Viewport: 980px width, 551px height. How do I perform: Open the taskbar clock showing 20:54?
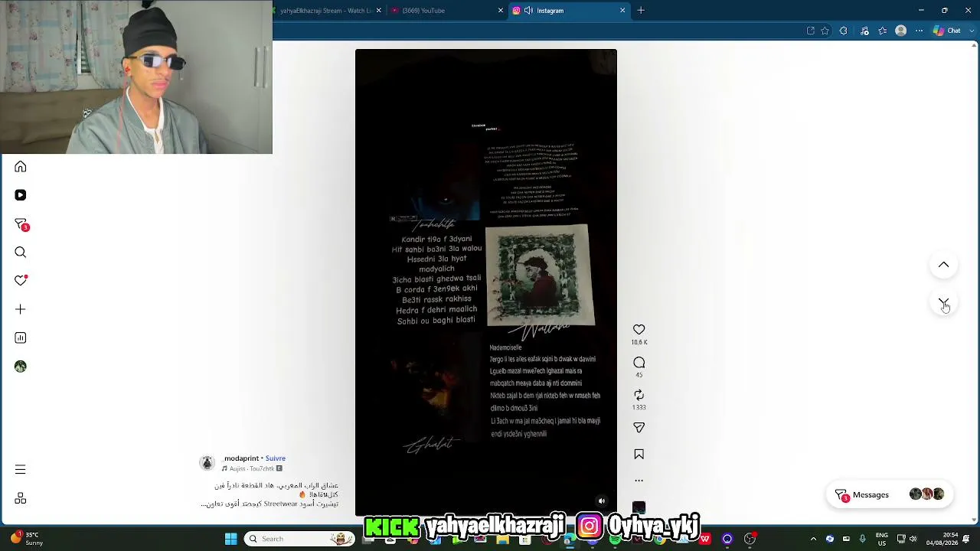942,539
